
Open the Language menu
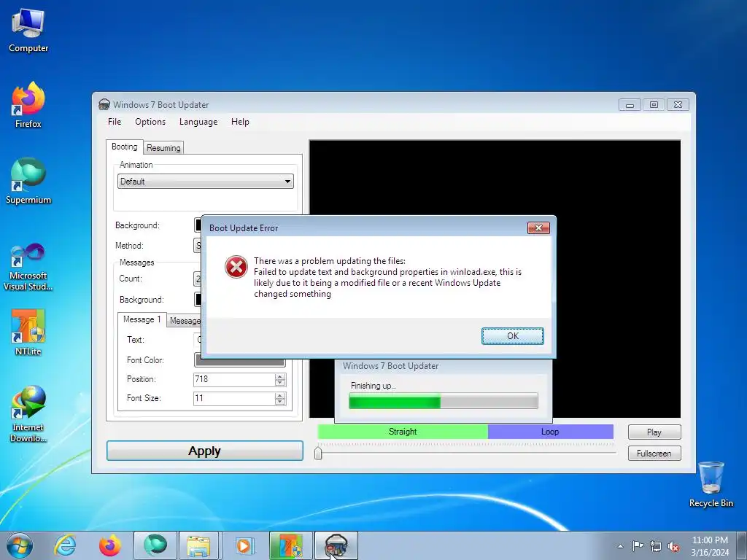tap(198, 122)
